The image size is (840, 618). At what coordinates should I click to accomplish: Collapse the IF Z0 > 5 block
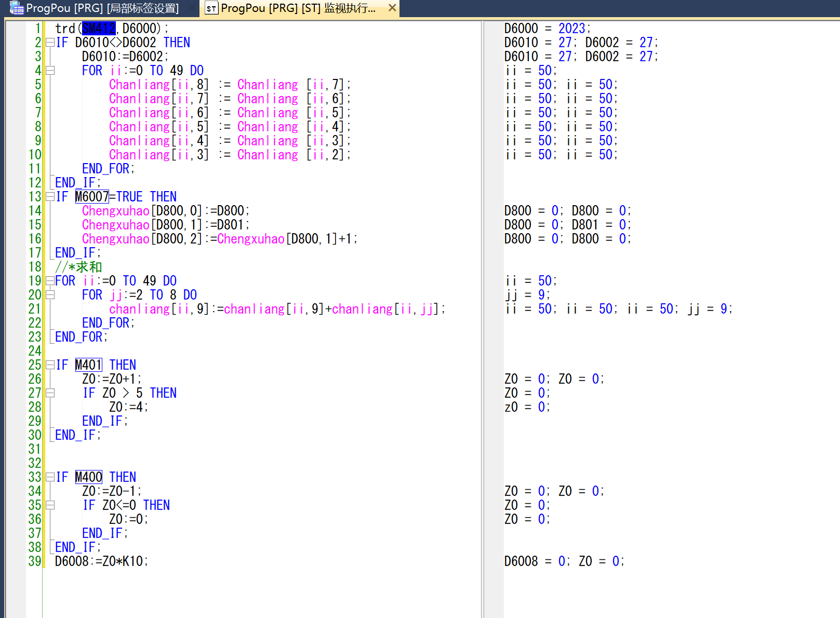[50, 393]
